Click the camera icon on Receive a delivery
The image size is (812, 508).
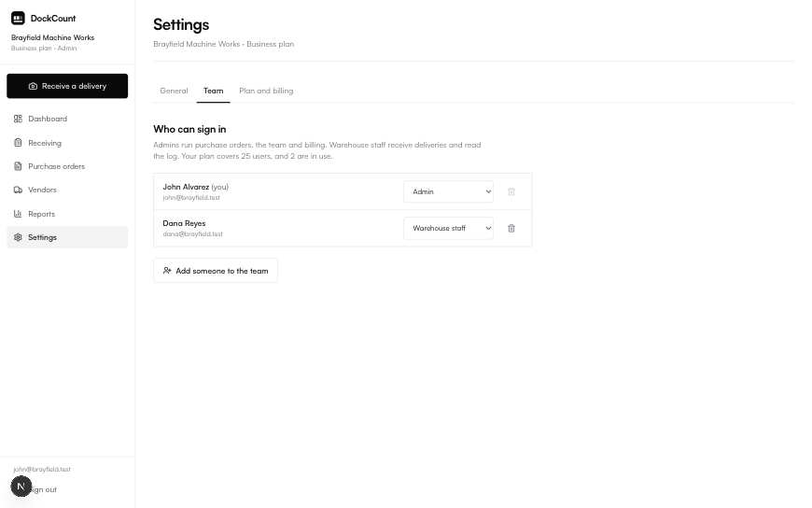coord(33,86)
